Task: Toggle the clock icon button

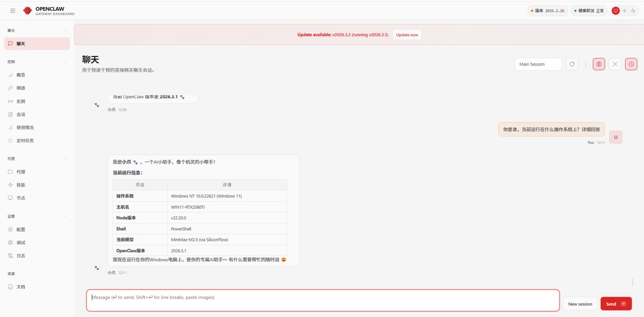Action: (x=631, y=64)
